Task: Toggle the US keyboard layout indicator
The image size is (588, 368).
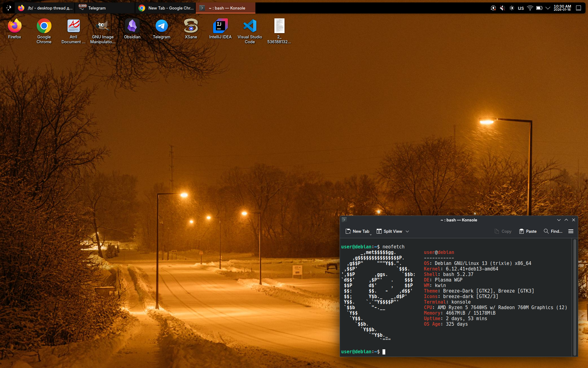Action: [521, 8]
